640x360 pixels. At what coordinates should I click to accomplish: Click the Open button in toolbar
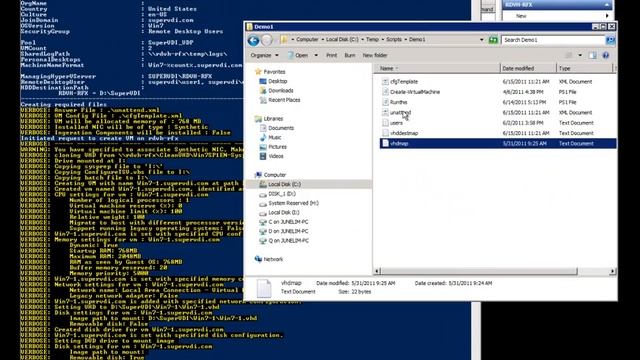[298, 55]
